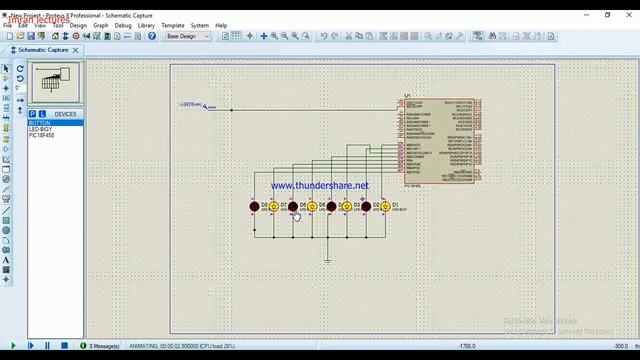
Task: Toggle the grid display toolbar button
Action: click(x=236, y=36)
